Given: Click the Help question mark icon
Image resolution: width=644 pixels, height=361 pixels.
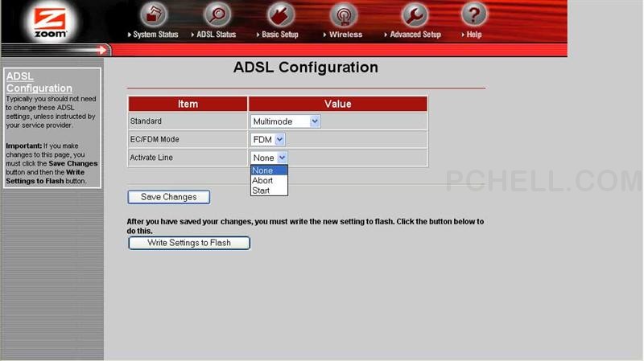Looking at the screenshot, I should [x=473, y=14].
